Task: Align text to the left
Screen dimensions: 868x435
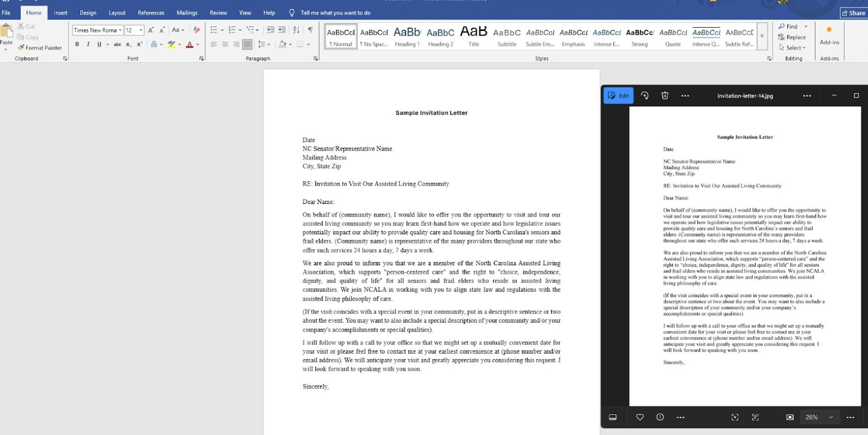Action: point(214,44)
